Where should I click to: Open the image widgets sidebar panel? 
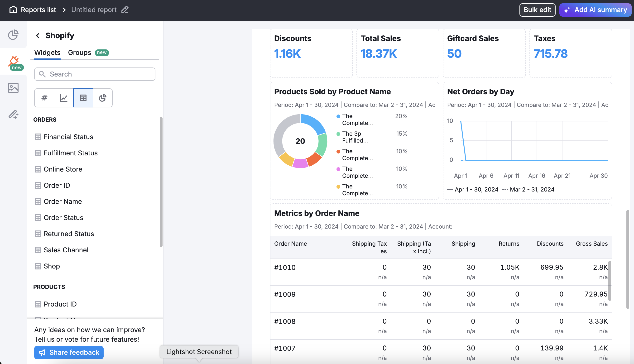13,88
